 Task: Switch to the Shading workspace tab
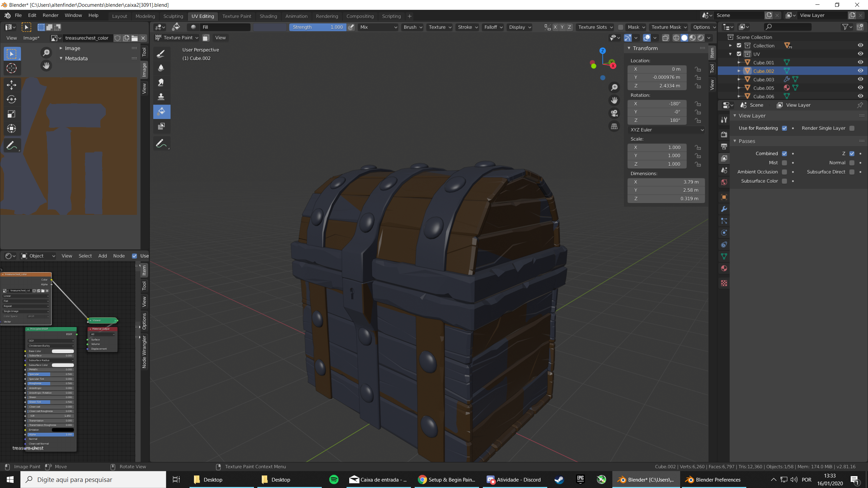(268, 16)
